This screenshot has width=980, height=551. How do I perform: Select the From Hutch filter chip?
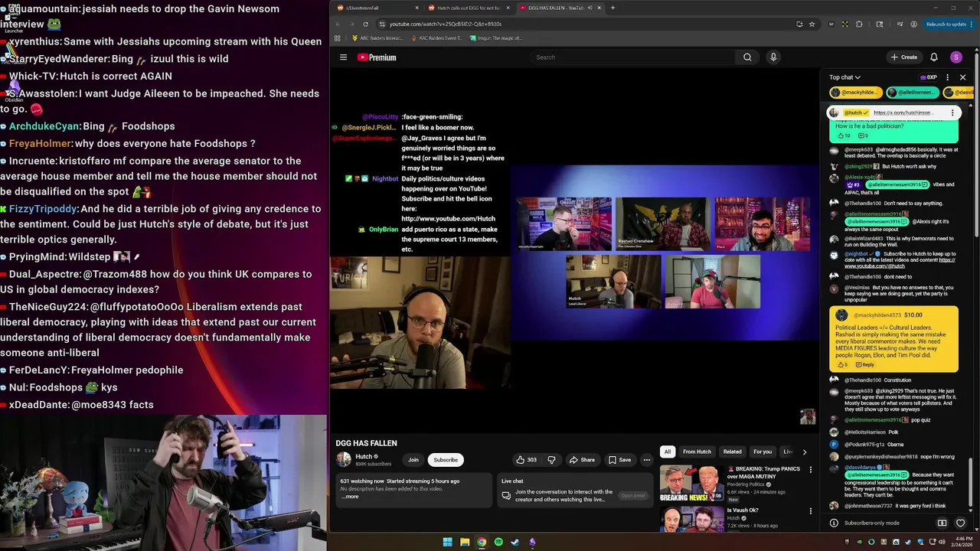pyautogui.click(x=697, y=452)
